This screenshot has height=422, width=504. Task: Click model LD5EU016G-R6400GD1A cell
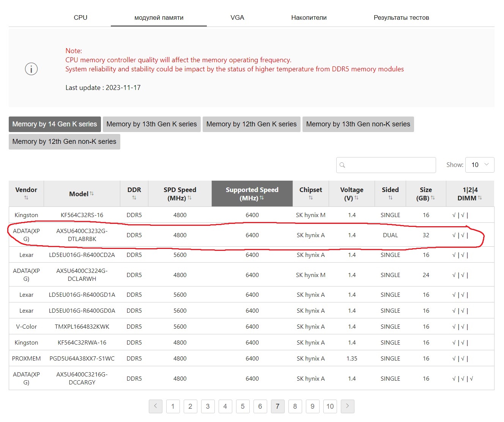[x=82, y=294]
